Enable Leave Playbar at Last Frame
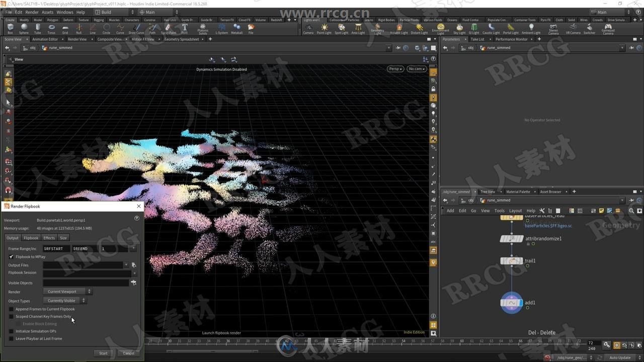The image size is (644, 362). coord(11,338)
